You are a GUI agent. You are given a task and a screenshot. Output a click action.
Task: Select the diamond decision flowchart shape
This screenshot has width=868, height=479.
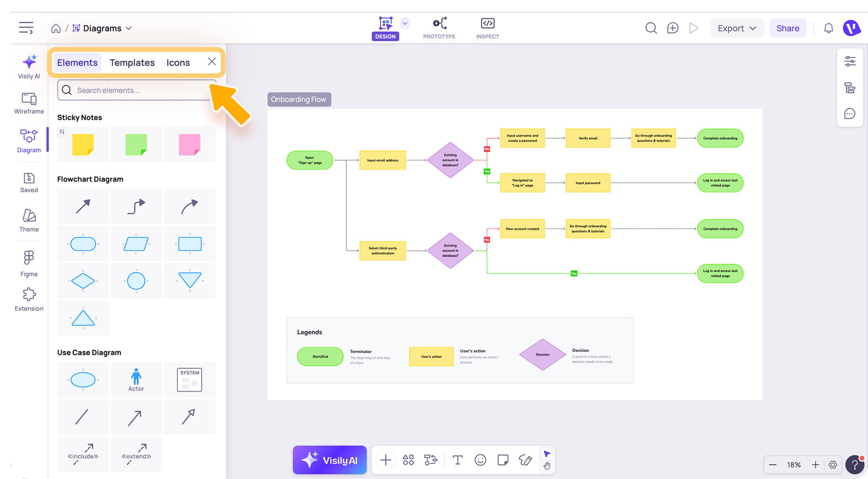pyautogui.click(x=83, y=281)
